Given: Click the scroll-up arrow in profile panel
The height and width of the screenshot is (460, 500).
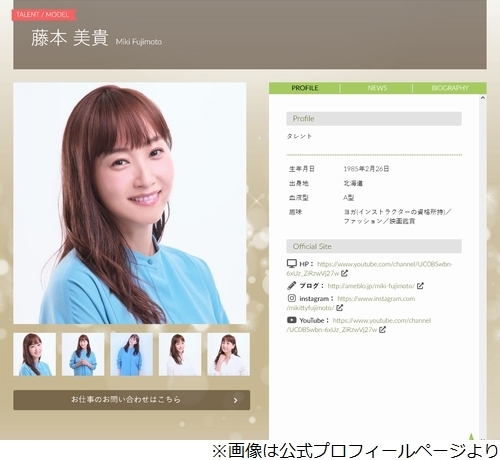Looking at the screenshot, I should tap(483, 98).
